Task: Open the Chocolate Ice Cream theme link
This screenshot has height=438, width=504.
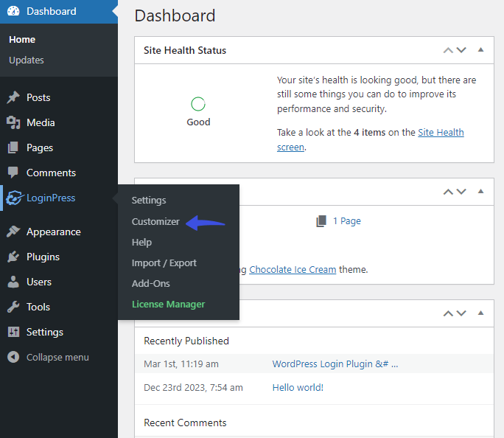Action: click(293, 269)
